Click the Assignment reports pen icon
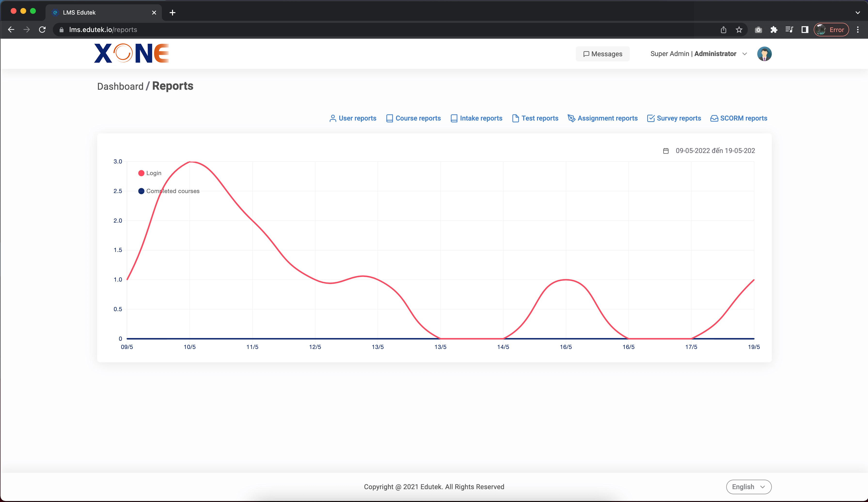The image size is (868, 502). [x=571, y=118]
